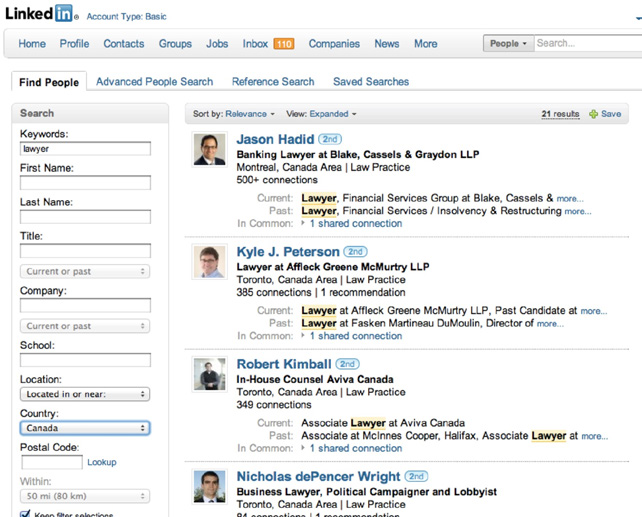Screen dimensions: 642x517
Task: Open the Country dropdown set to Canada
Action: [84, 428]
